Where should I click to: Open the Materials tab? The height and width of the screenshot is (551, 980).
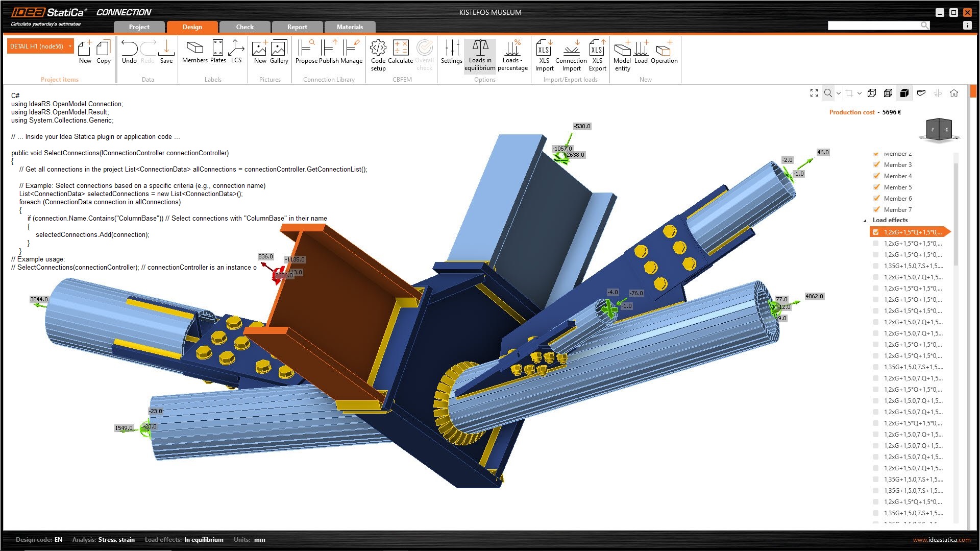[x=350, y=27]
